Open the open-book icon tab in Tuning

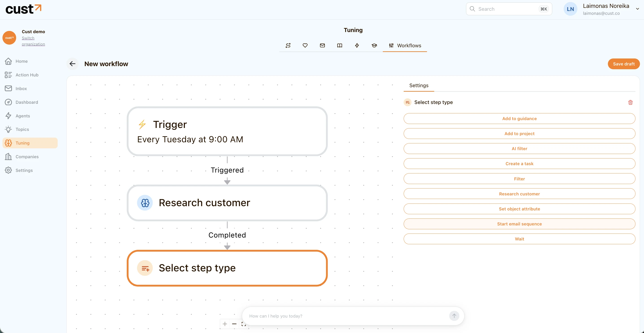[x=340, y=45]
